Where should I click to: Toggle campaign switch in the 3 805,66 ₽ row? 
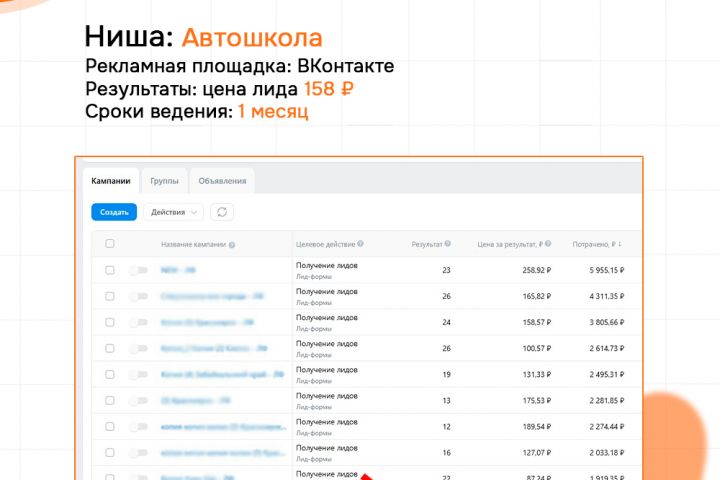click(x=138, y=322)
